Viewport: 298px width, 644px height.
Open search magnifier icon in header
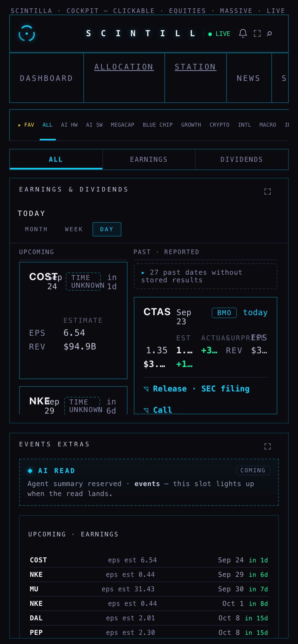pyautogui.click(x=269, y=34)
